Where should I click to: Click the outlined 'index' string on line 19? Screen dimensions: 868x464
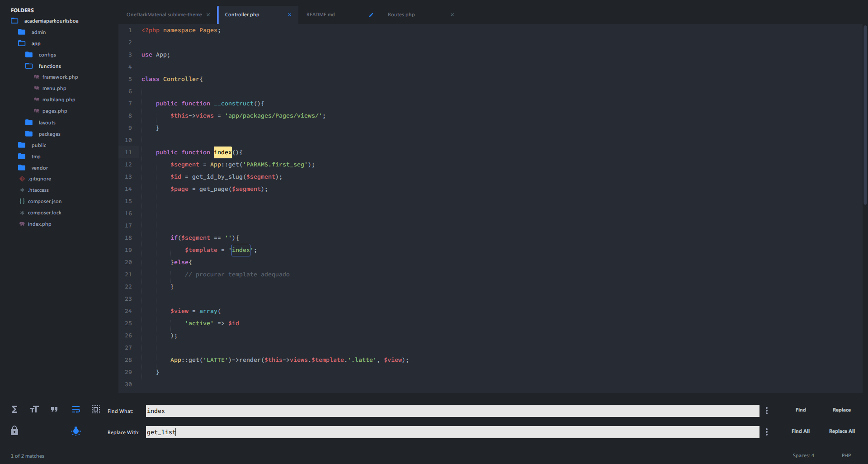[241, 250]
